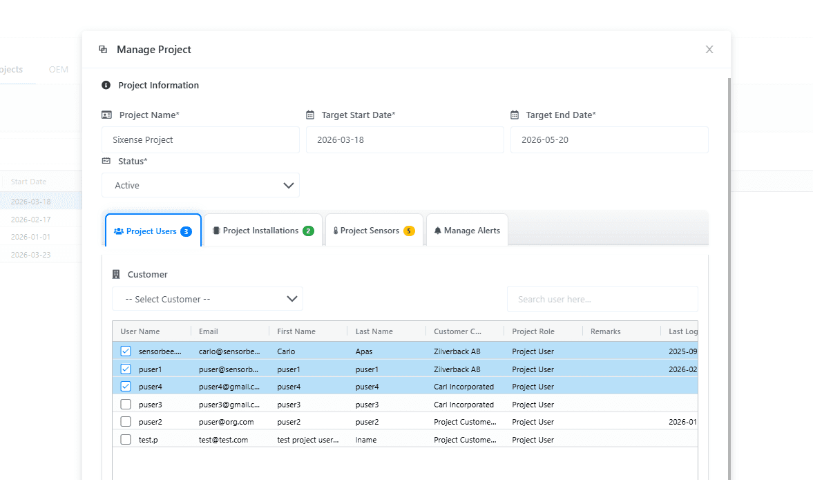Check the test.p row checkbox

tap(126, 440)
